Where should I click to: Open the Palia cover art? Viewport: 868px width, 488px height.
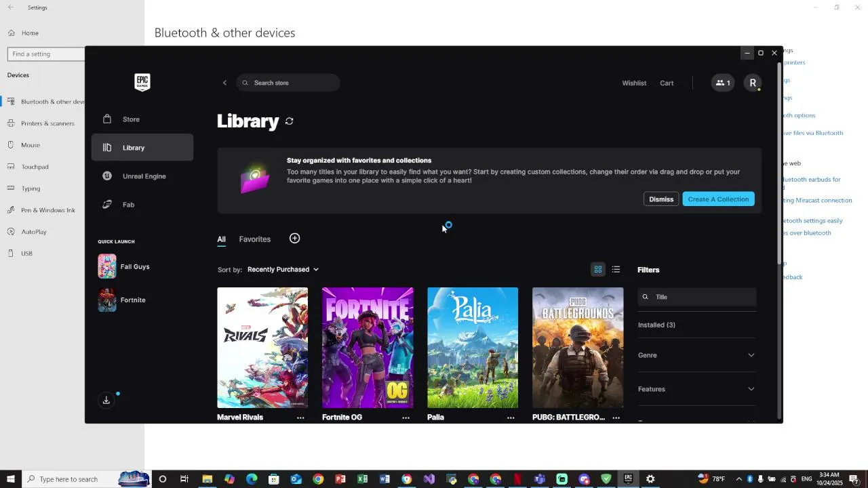pyautogui.click(x=473, y=348)
